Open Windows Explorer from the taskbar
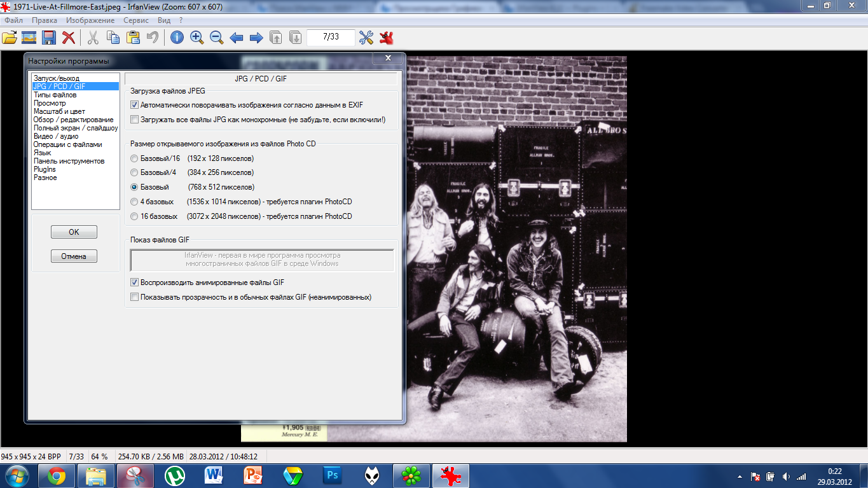Image resolution: width=868 pixels, height=488 pixels. pyautogui.click(x=95, y=475)
